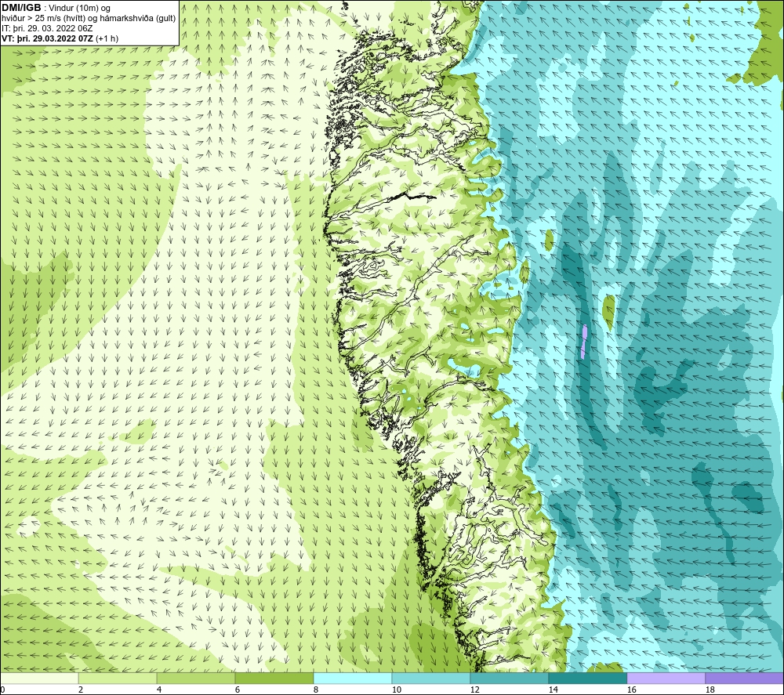784x695 pixels.
Task: Click the 2–4 m/s legend color swatch
Action: (x=118, y=679)
